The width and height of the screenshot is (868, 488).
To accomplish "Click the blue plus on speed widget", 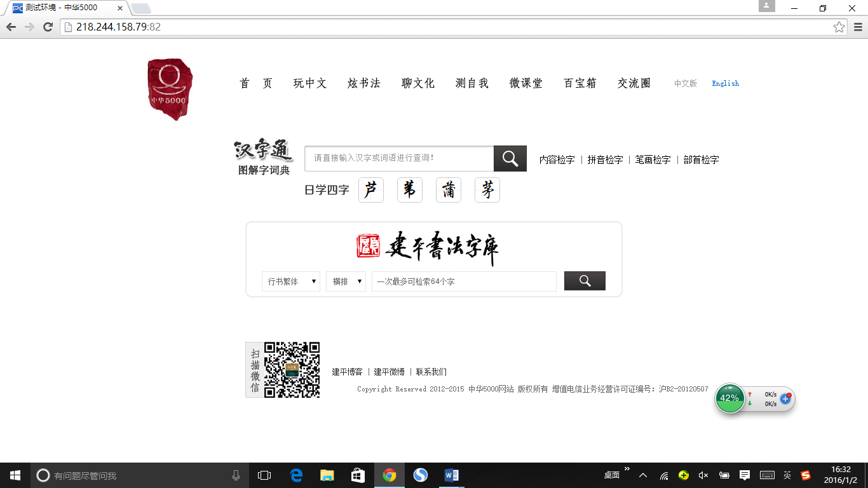I will [x=785, y=398].
